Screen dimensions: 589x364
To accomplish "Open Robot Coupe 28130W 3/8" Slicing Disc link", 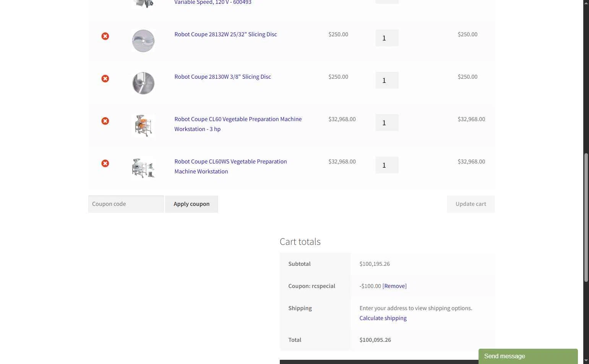I will click(222, 77).
